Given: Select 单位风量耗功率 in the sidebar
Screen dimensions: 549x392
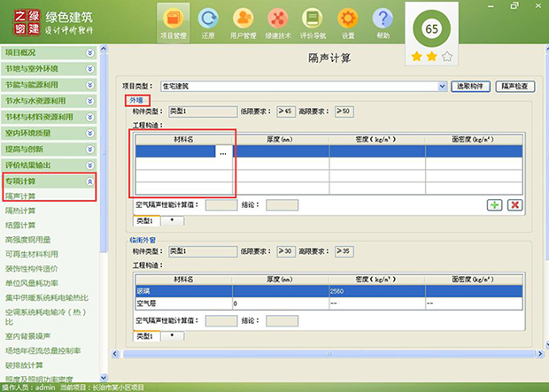Looking at the screenshot, I should [x=32, y=283].
